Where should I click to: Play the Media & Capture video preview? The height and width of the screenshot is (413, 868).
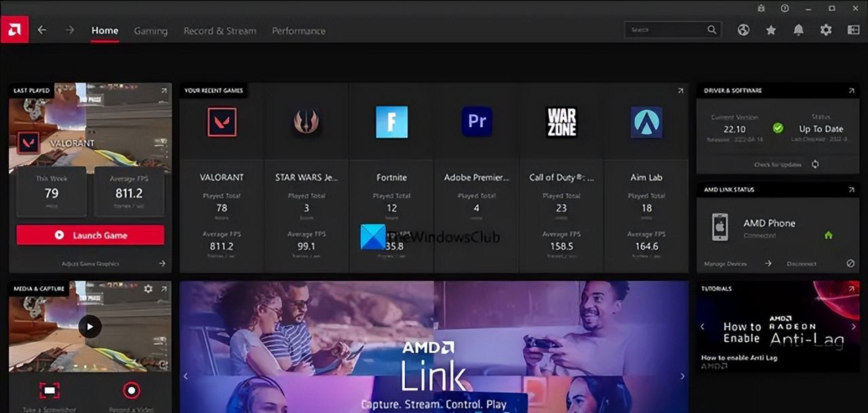[90, 326]
